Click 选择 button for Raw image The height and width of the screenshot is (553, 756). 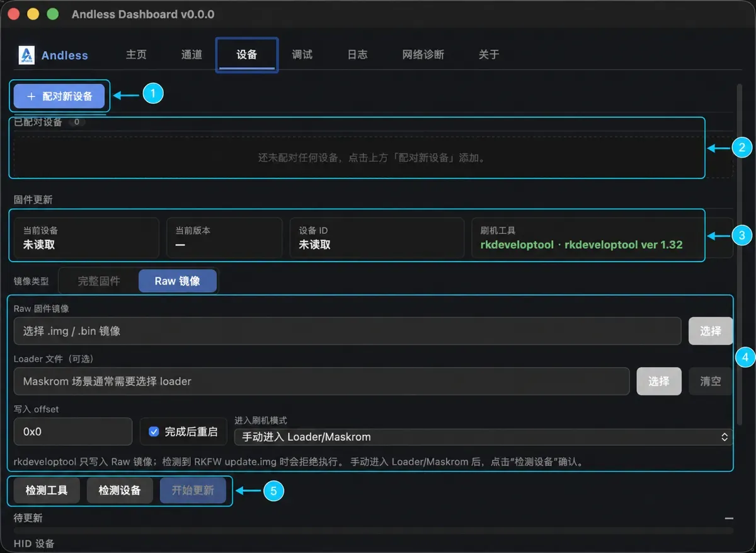click(x=710, y=331)
